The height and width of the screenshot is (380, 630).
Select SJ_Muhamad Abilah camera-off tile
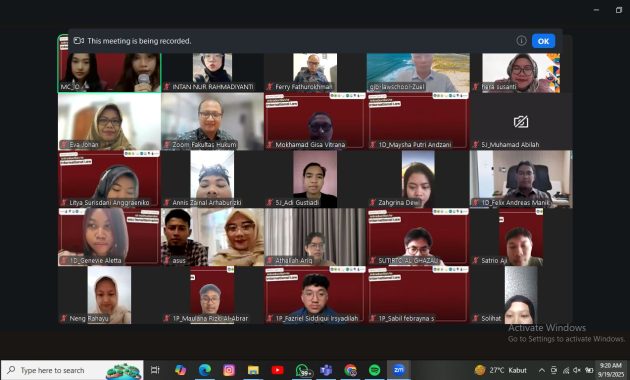coord(521,121)
